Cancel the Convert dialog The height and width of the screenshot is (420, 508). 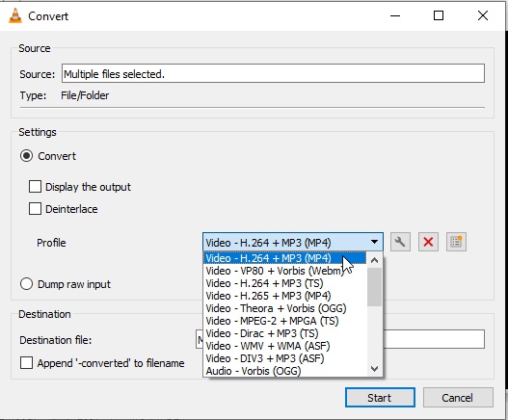coord(458,397)
